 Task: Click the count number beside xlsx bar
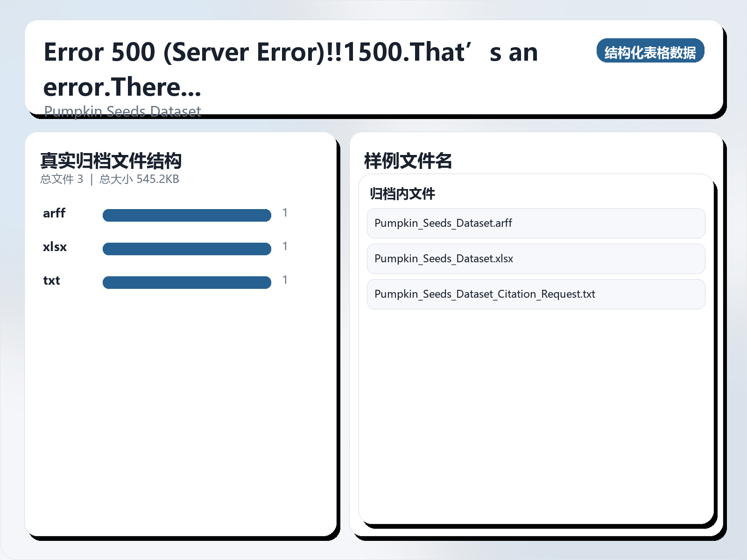285,246
